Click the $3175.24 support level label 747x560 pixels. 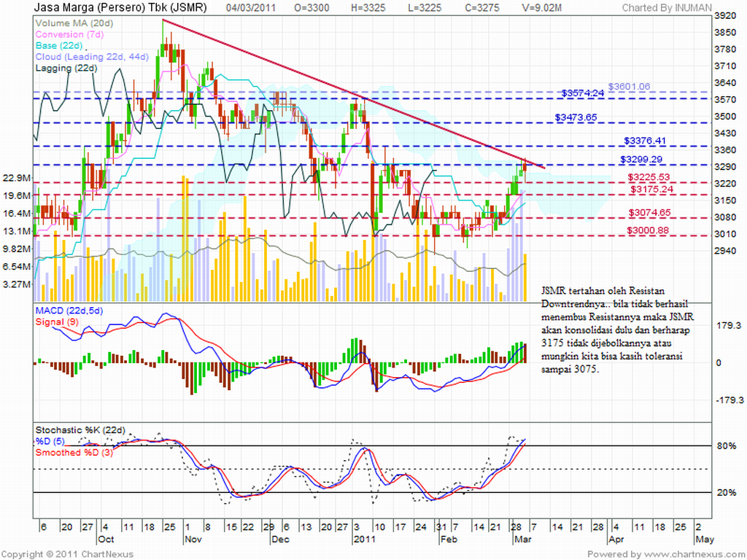[x=651, y=190]
